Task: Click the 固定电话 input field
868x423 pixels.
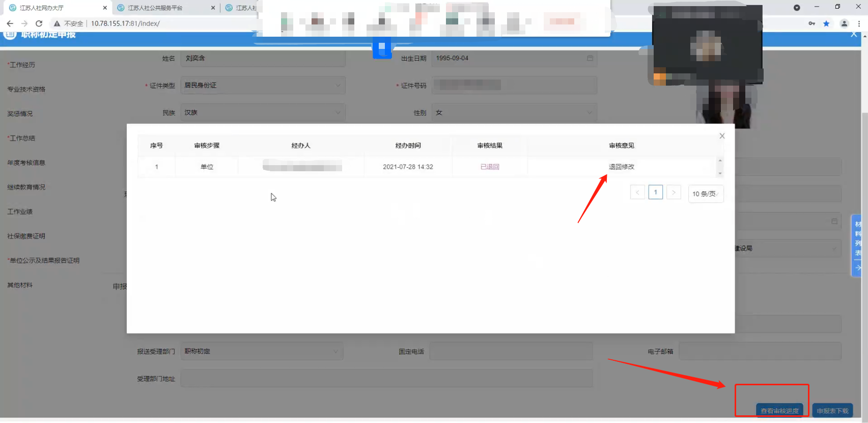Action: pos(511,351)
